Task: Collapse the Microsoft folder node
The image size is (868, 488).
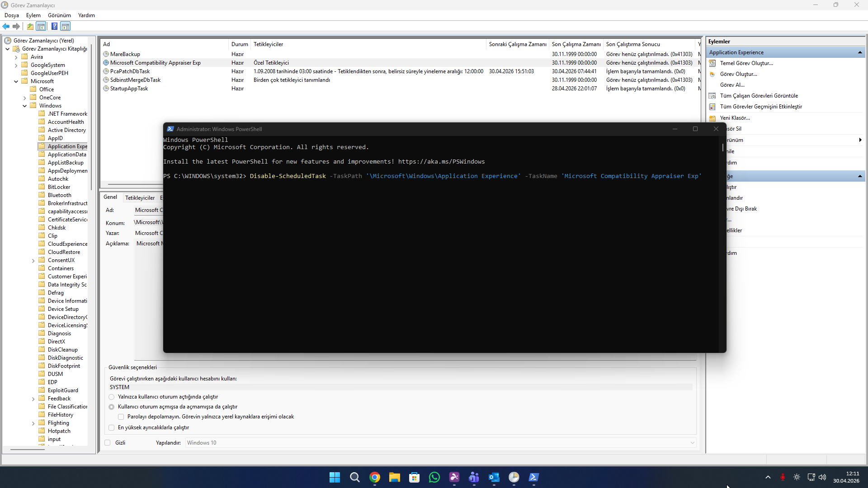Action: (16, 81)
